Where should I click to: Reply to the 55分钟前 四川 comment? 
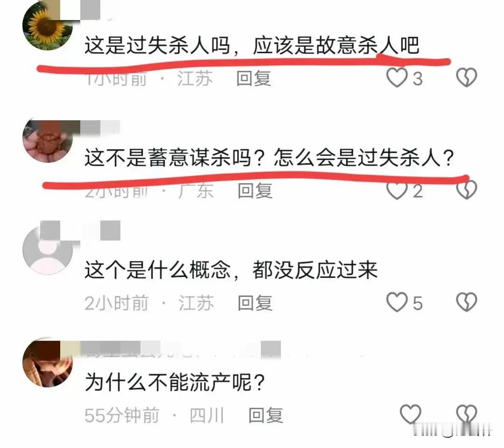[x=266, y=415]
